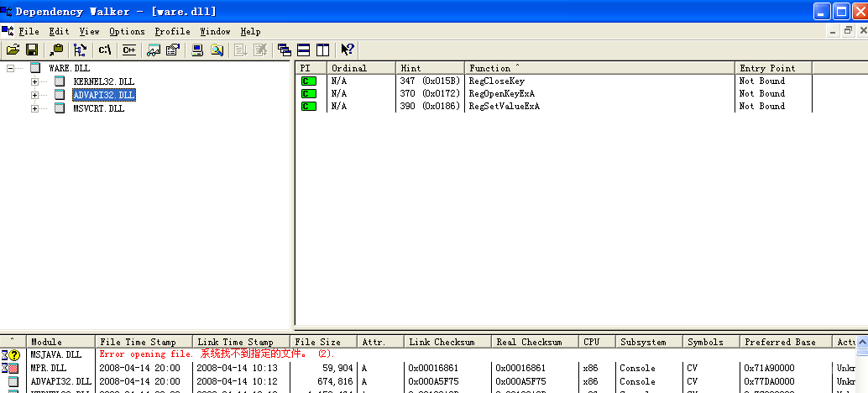This screenshot has width=868, height=393.
Task: Click the module icon of MSVCRT.DLL in tree
Action: click(60, 108)
